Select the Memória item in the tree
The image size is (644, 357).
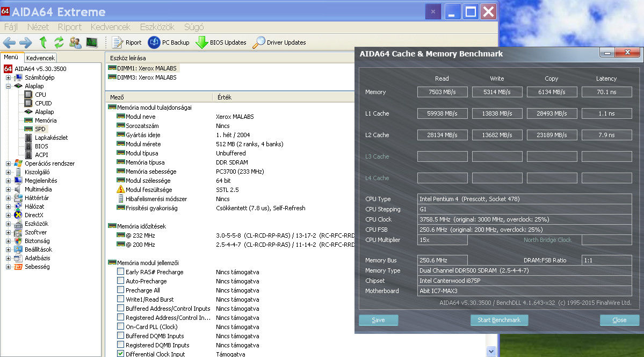[46, 120]
